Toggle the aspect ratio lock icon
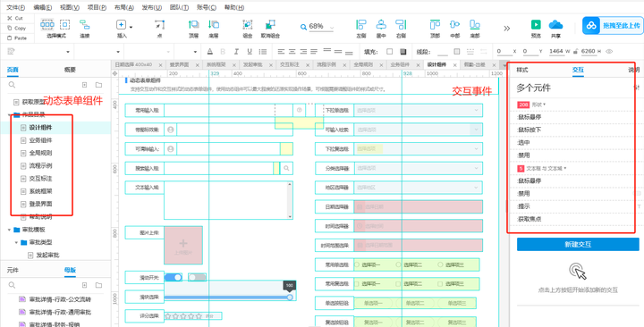Image resolution: width=644 pixels, height=327 pixels. tap(576, 51)
